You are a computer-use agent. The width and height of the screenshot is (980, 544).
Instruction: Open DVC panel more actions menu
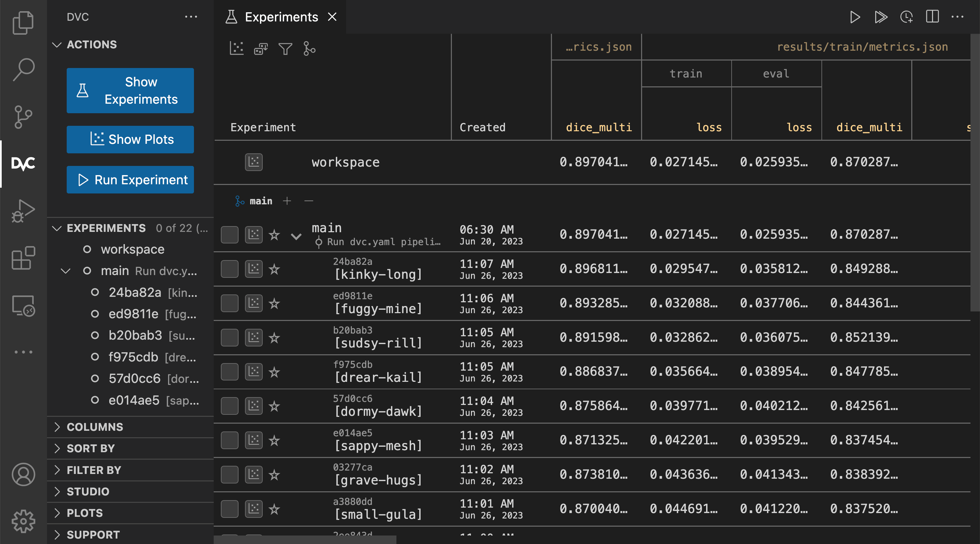[x=191, y=17]
